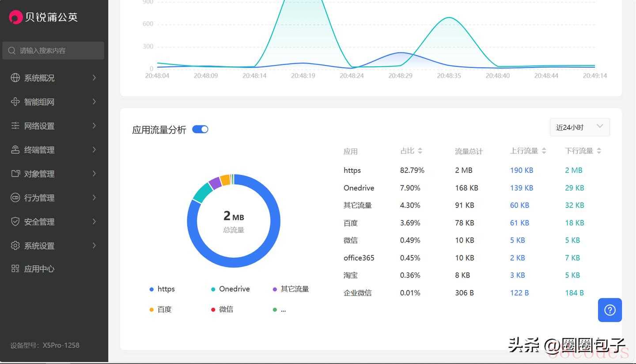The width and height of the screenshot is (636, 364).
Task: Click the 应用中心 grid icon
Action: [x=15, y=269]
